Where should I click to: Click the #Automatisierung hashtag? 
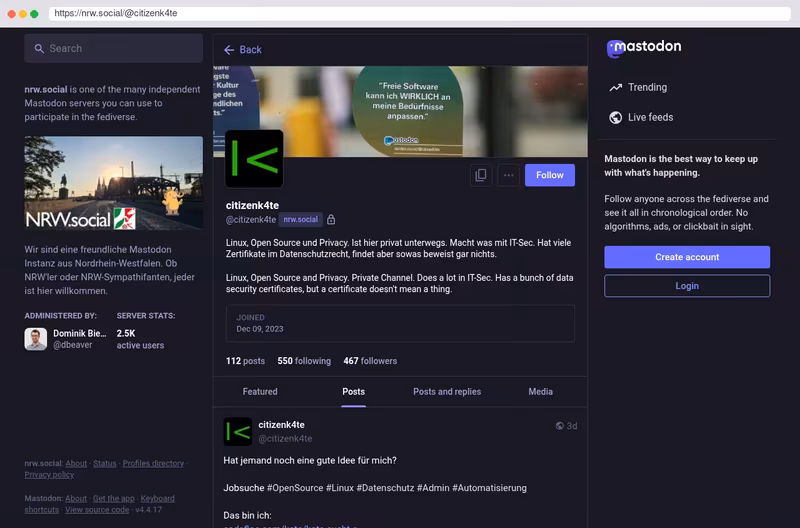tap(489, 488)
